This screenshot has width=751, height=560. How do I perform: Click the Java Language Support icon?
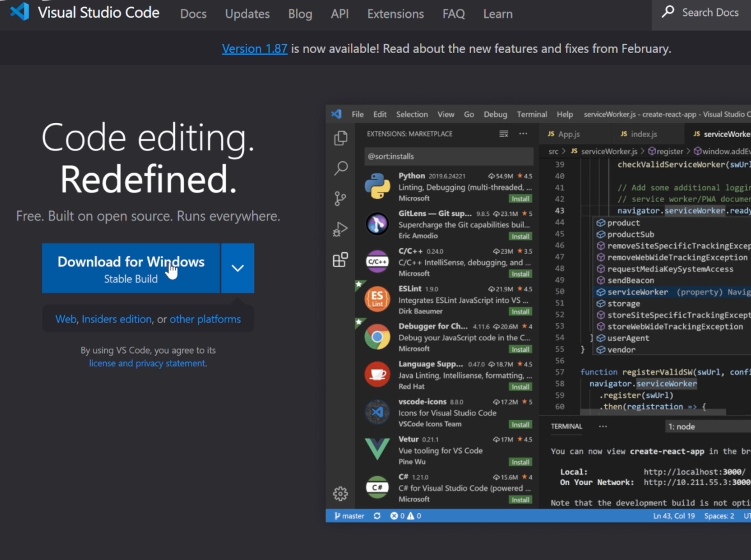click(377, 374)
